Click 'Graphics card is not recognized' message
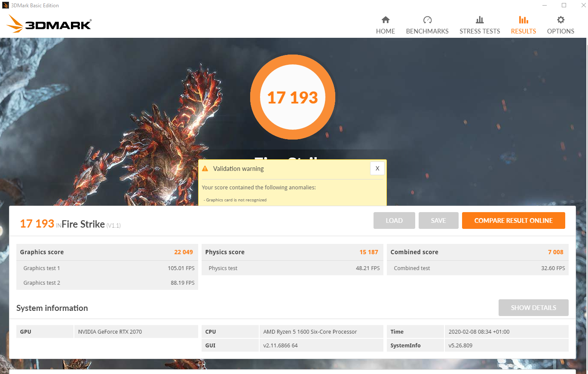The width and height of the screenshot is (588, 374). (x=235, y=200)
